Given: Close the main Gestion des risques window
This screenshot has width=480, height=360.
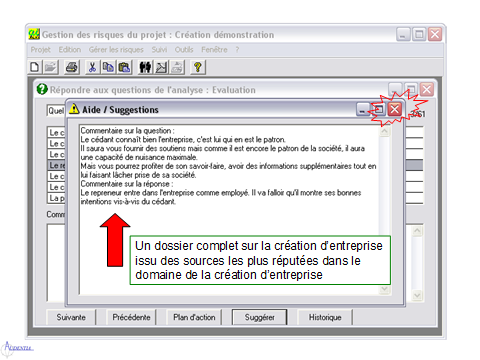Looking at the screenshot, I should [x=435, y=34].
